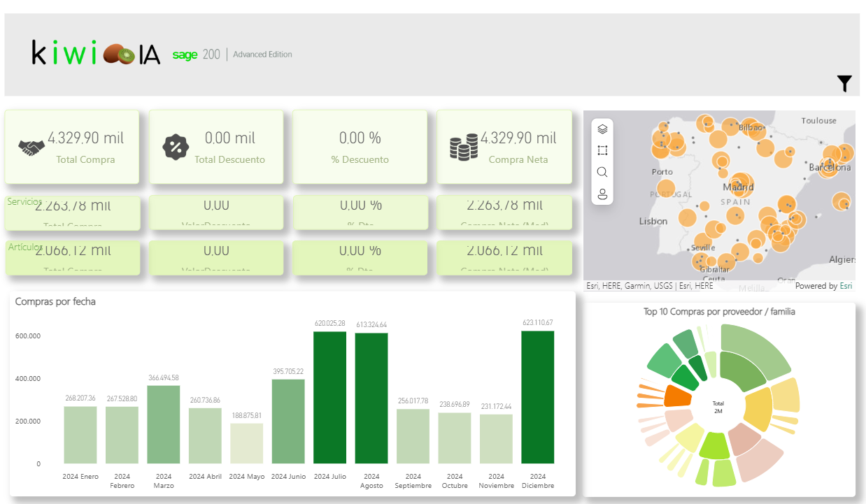Open the filter funnel icon
Image resolution: width=866 pixels, height=504 pixels.
click(844, 84)
